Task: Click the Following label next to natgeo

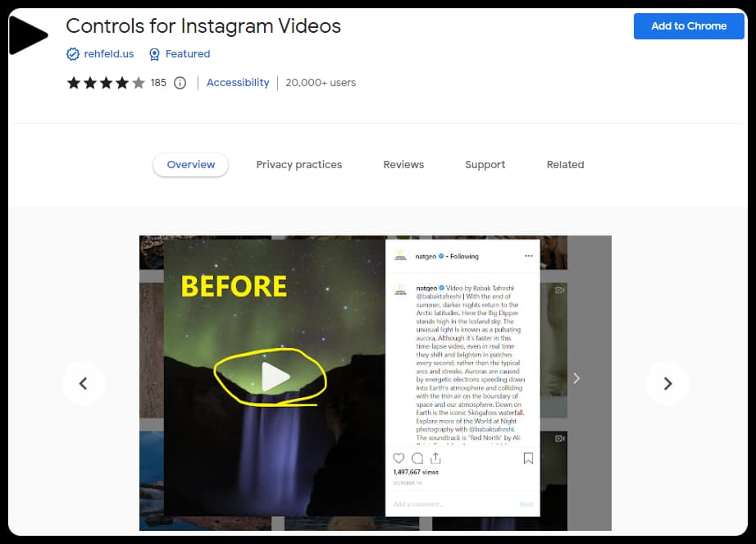Action: [464, 257]
